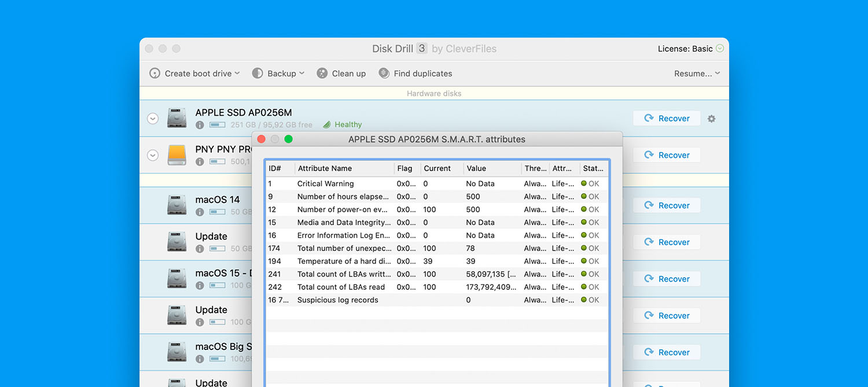Click Find duplicates in the toolbar
The width and height of the screenshot is (868, 387).
[x=415, y=73]
